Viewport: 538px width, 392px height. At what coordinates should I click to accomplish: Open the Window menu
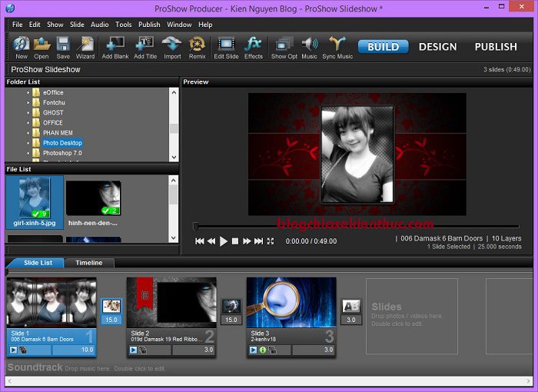(179, 25)
